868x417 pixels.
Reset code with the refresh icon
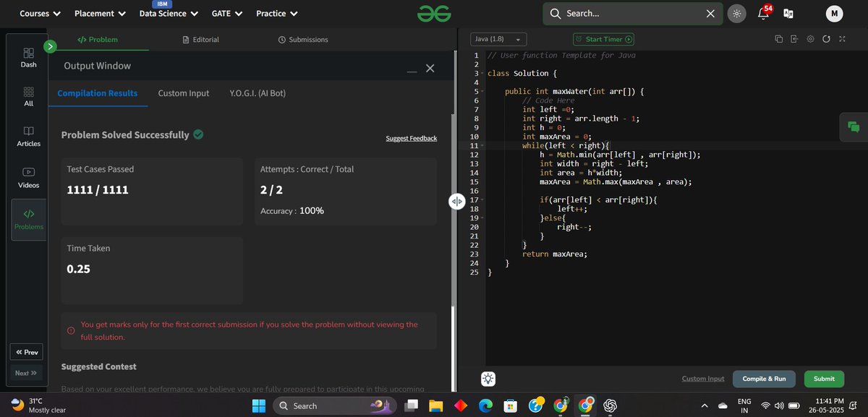(827, 39)
